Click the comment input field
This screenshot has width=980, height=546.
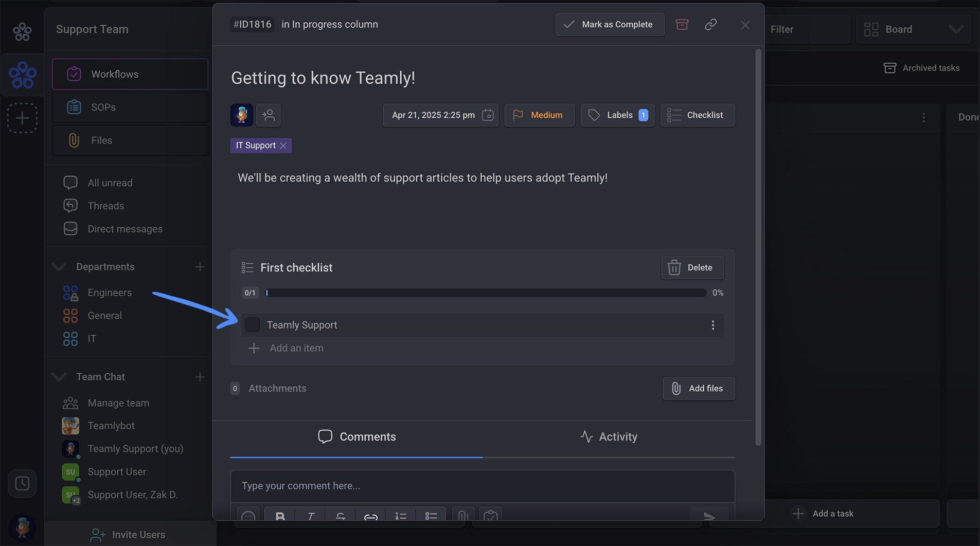coord(483,486)
